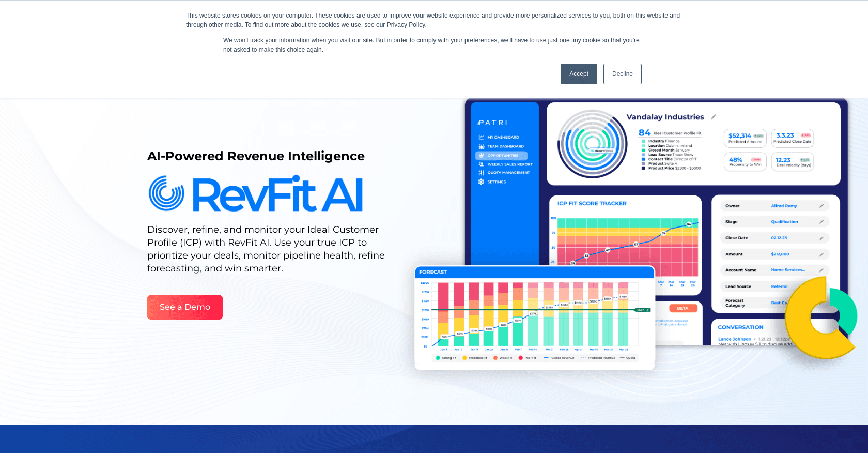The width and height of the screenshot is (868, 453).
Task: Decline cookies in the banner
Action: 623,74
